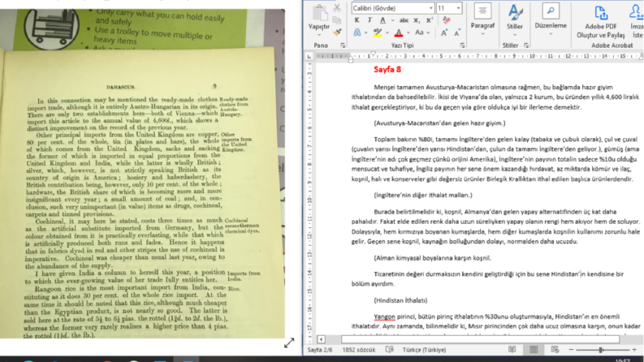Image resolution: width=644 pixels, height=362 pixels.
Task: Click Adobe PDF Oluştur ve Paylaş icon
Action: pos(601,13)
